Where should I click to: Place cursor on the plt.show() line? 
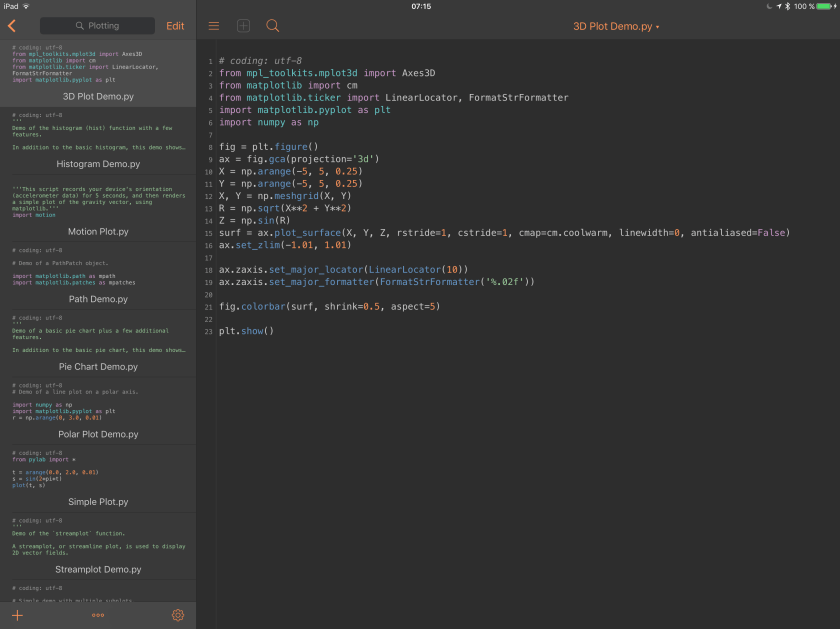tap(246, 331)
